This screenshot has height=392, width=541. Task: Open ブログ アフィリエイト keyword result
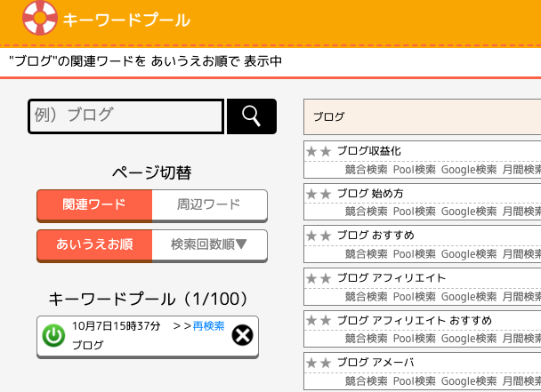[392, 277]
